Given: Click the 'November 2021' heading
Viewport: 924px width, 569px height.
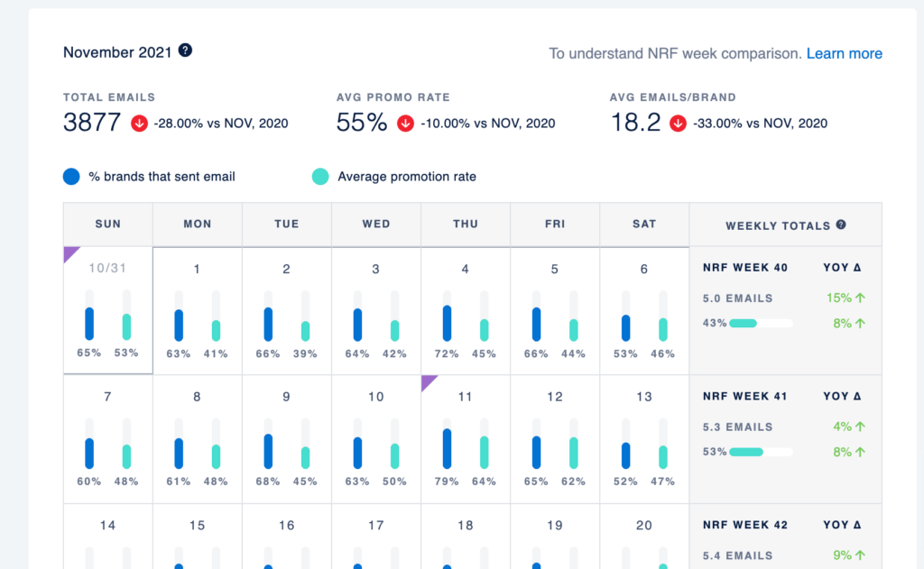Looking at the screenshot, I should 117,52.
